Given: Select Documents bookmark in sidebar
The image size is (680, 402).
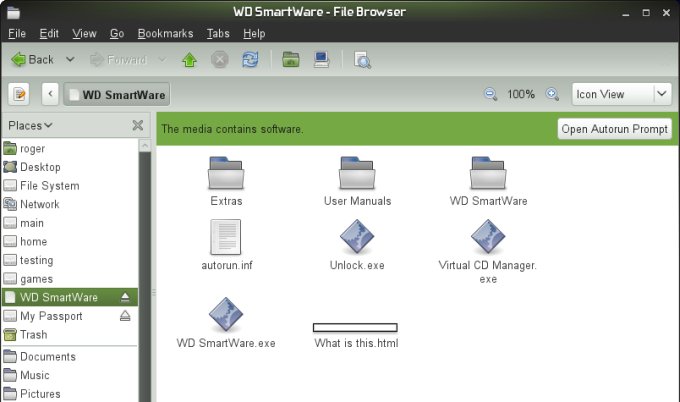Looking at the screenshot, I should (x=69, y=357).
